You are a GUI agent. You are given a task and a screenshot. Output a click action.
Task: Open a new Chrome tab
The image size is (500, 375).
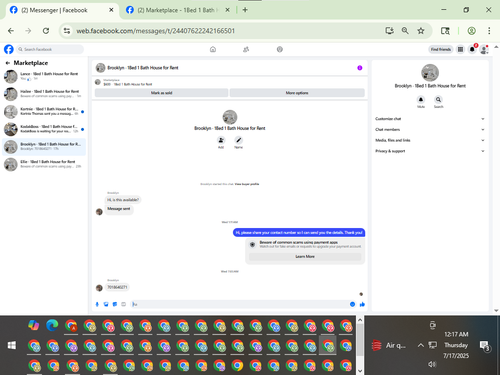click(245, 10)
